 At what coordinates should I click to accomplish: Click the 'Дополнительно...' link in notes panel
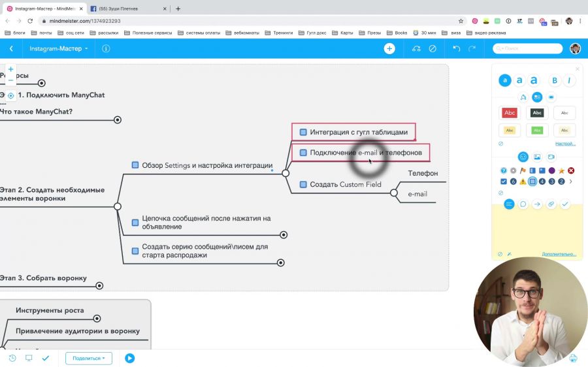559,254
